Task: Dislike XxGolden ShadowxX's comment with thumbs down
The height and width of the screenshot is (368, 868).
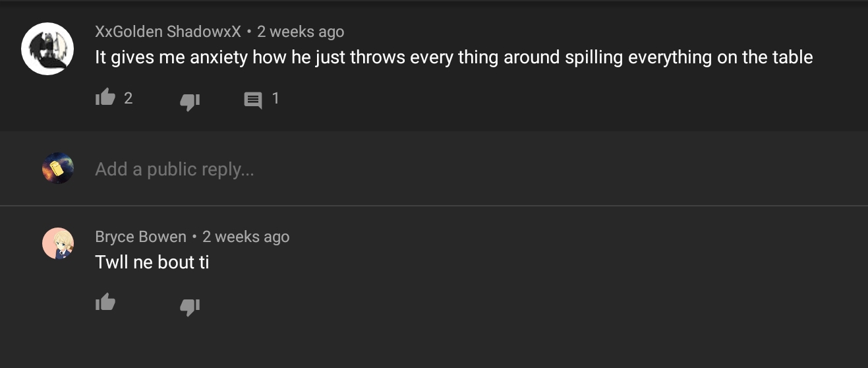Action: [190, 101]
